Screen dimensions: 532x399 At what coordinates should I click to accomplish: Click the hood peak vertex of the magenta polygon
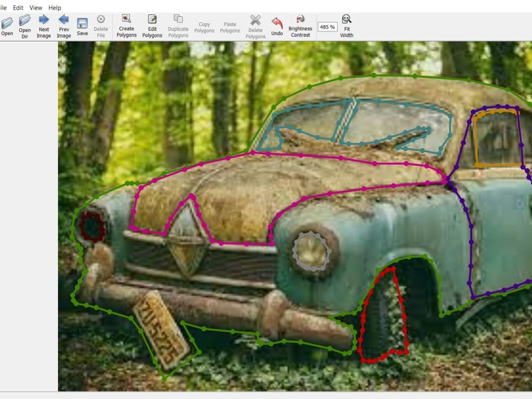tap(192, 196)
